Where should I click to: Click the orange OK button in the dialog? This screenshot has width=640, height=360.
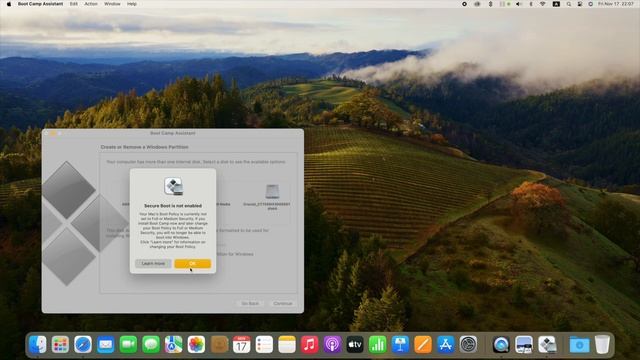coord(193,264)
